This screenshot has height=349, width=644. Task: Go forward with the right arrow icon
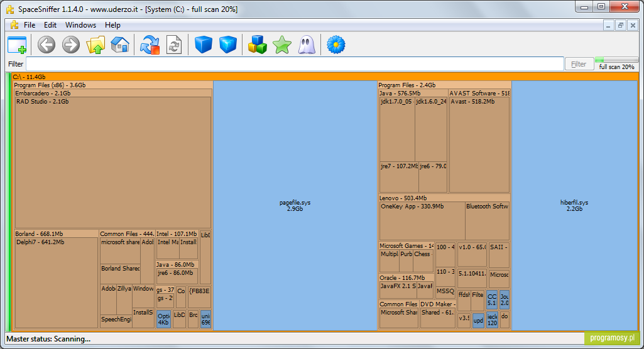(70, 45)
